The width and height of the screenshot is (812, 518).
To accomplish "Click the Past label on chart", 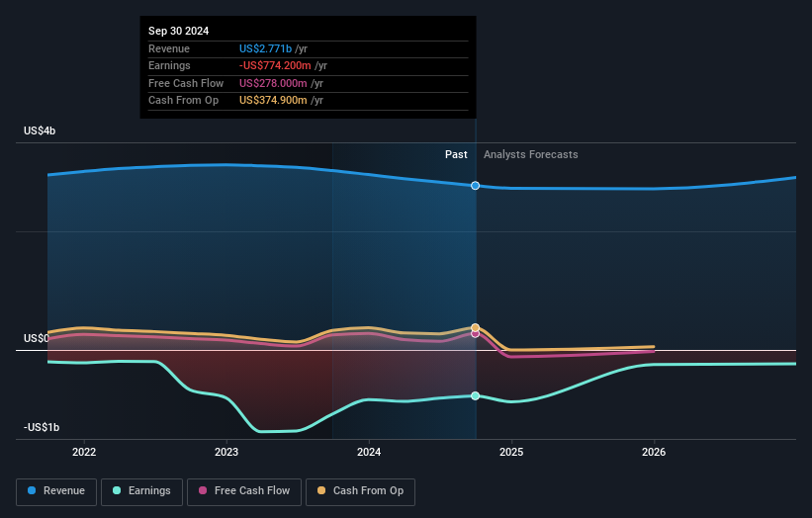I will (x=456, y=155).
